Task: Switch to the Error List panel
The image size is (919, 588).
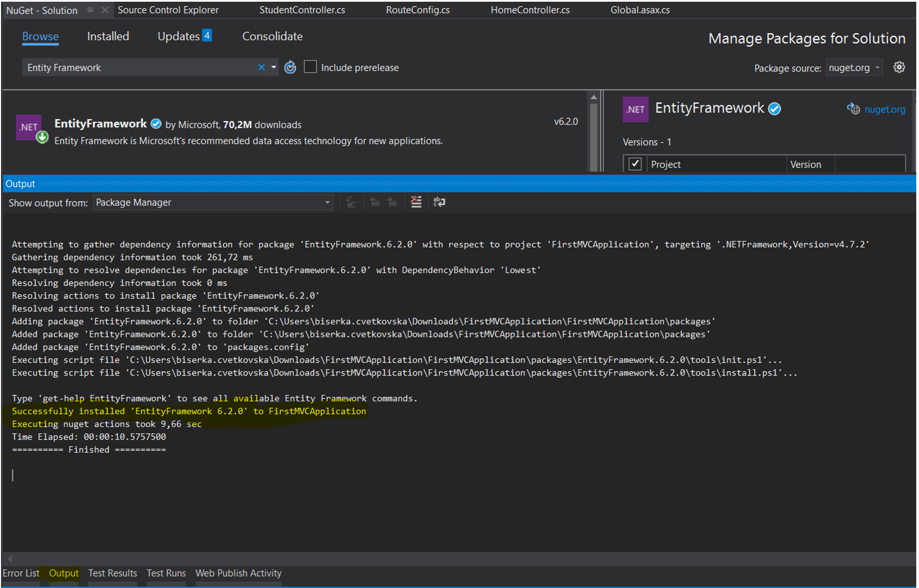Action: (21, 573)
